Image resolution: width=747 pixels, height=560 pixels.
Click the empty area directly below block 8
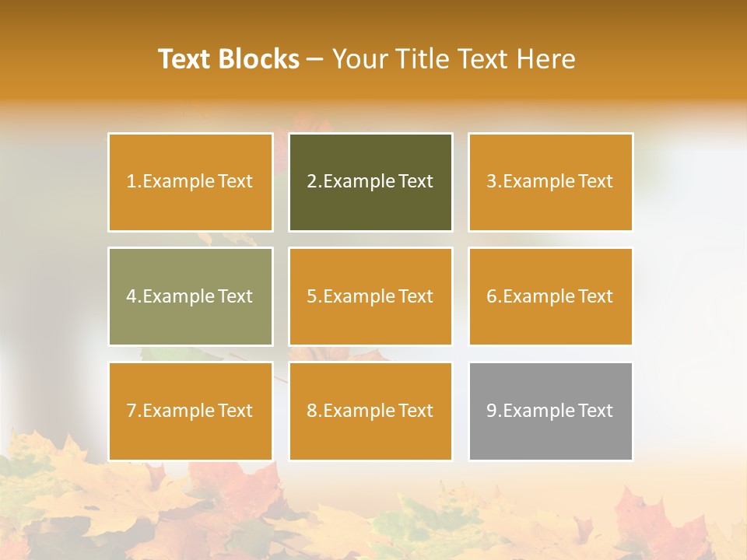tap(370, 478)
